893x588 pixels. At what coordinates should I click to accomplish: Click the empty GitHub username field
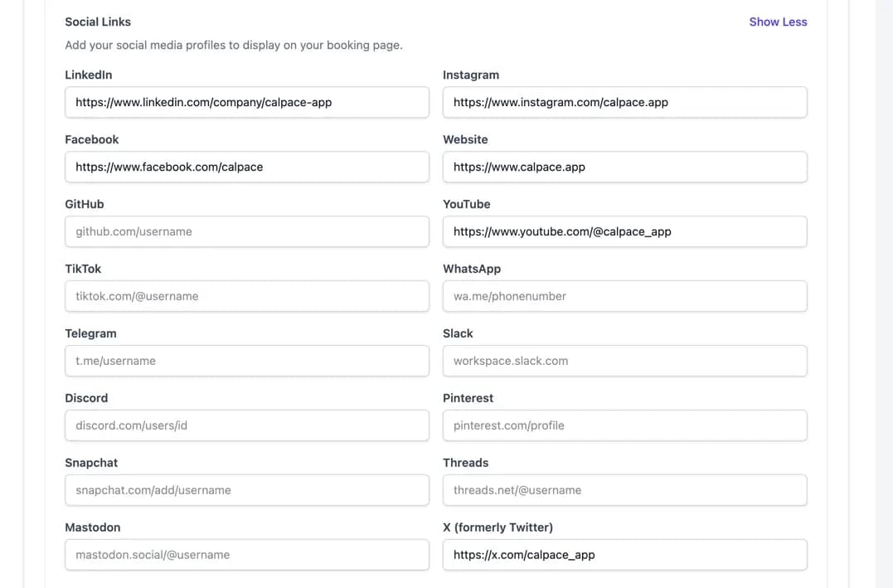[x=246, y=231]
